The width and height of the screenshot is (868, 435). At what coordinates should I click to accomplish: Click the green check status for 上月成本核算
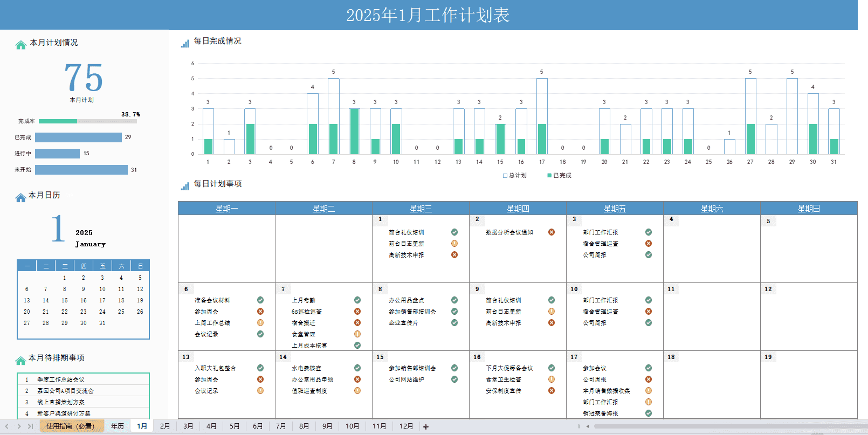(x=357, y=346)
